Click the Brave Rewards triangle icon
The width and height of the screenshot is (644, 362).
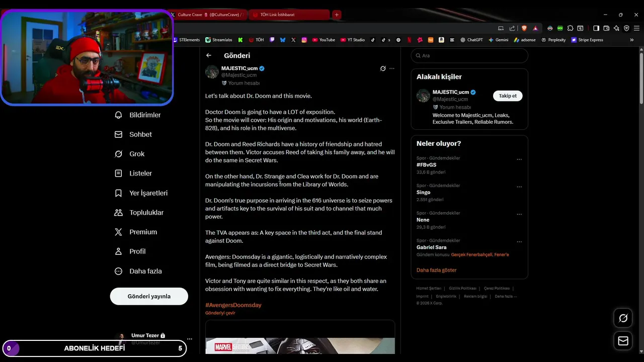[x=535, y=28]
